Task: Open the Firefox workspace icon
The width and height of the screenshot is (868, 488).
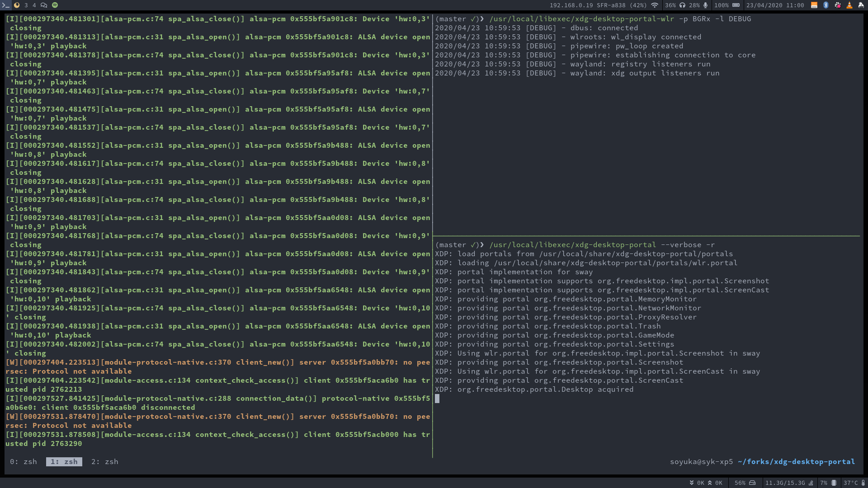Action: click(17, 5)
